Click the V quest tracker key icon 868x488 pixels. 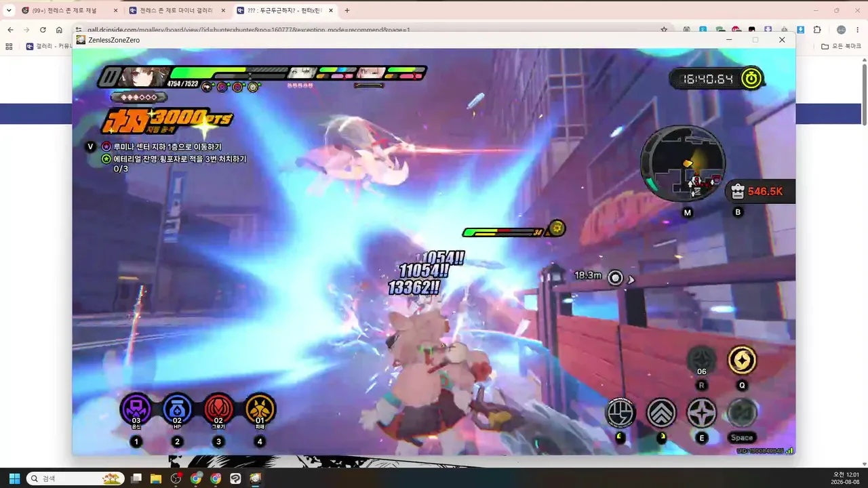90,146
